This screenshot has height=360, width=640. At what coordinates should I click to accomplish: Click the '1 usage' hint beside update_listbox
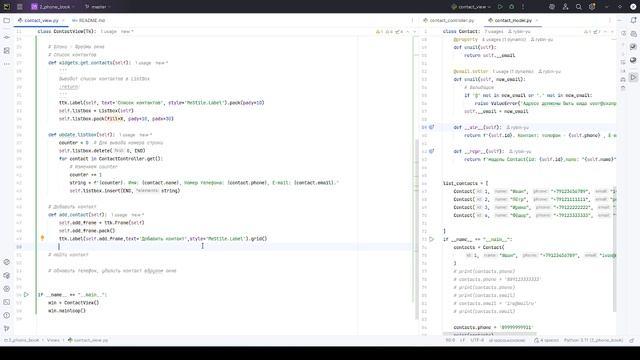point(127,135)
